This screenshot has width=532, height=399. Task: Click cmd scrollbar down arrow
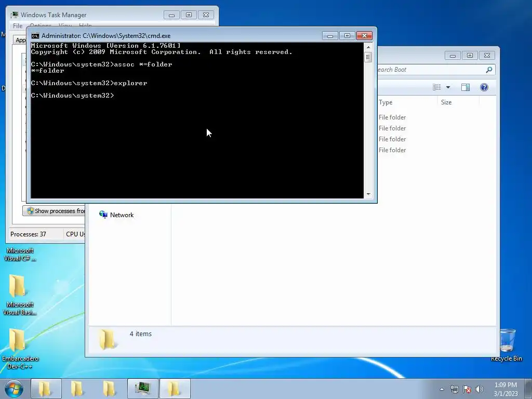point(368,194)
